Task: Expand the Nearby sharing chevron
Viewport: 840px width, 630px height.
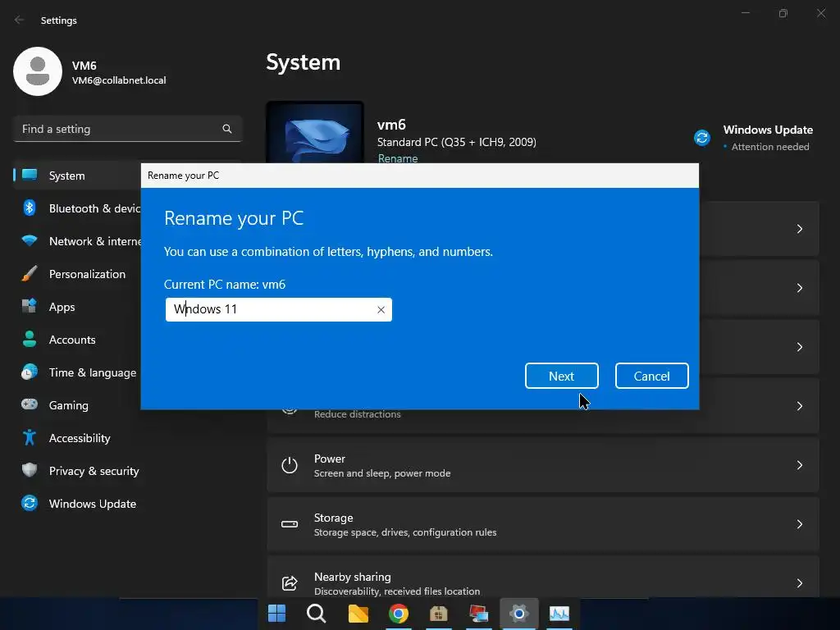Action: (799, 583)
